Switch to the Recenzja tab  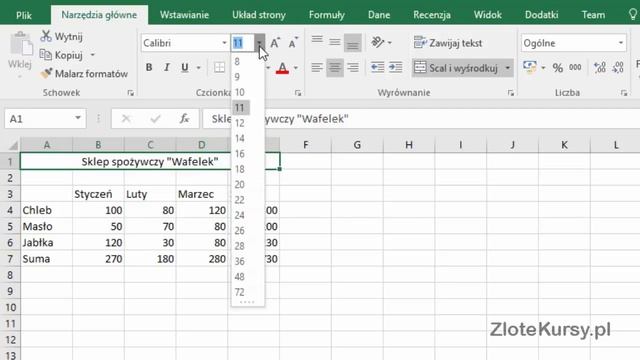point(432,15)
